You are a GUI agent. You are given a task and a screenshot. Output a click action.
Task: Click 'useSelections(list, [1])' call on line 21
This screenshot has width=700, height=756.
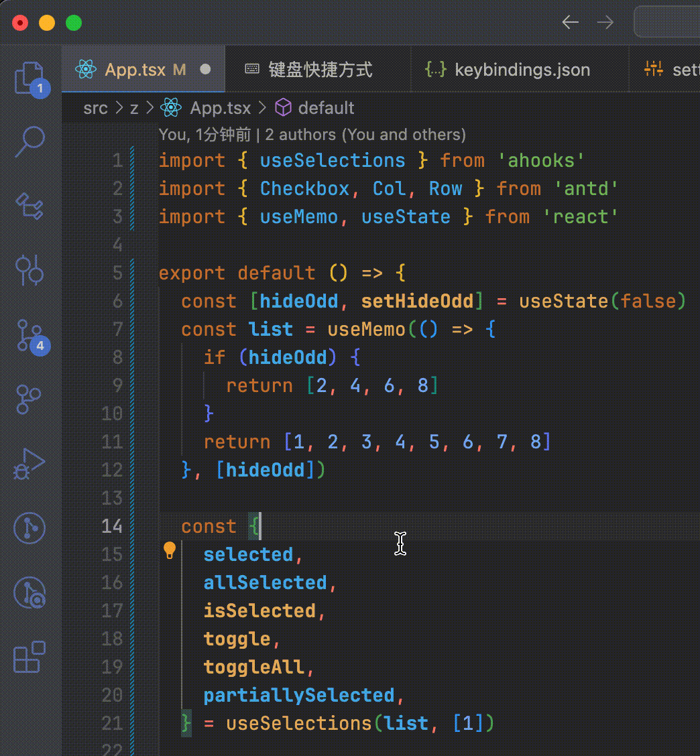(x=360, y=722)
